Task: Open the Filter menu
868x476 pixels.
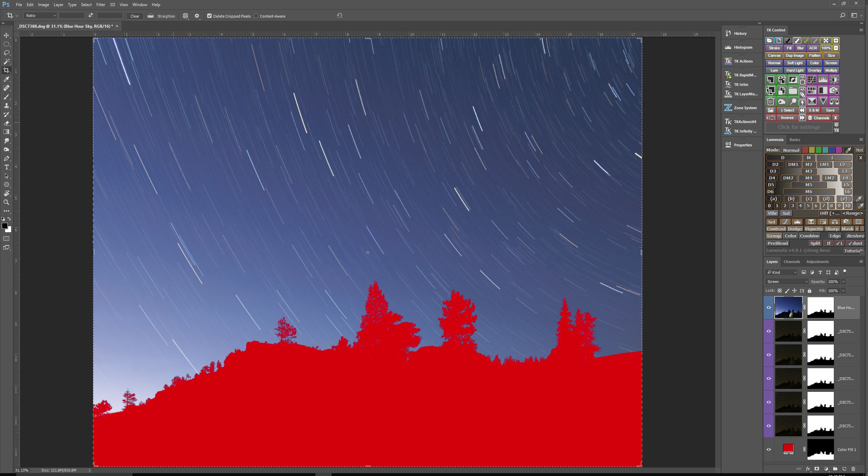Action: pyautogui.click(x=100, y=5)
